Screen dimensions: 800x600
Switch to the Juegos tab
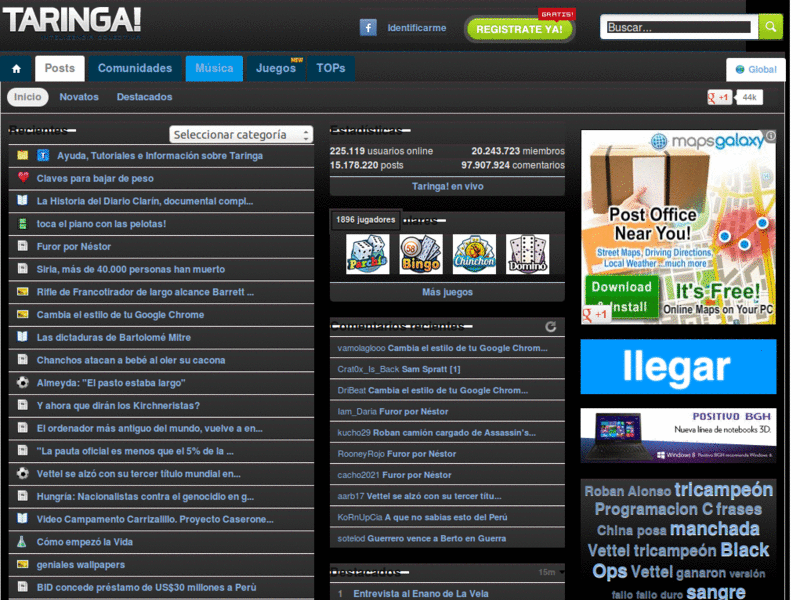tap(276, 68)
